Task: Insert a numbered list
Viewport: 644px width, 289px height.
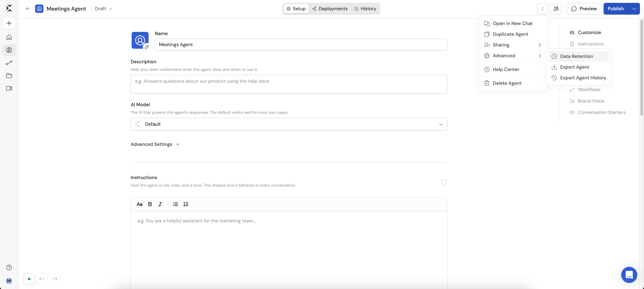Action: click(186, 204)
